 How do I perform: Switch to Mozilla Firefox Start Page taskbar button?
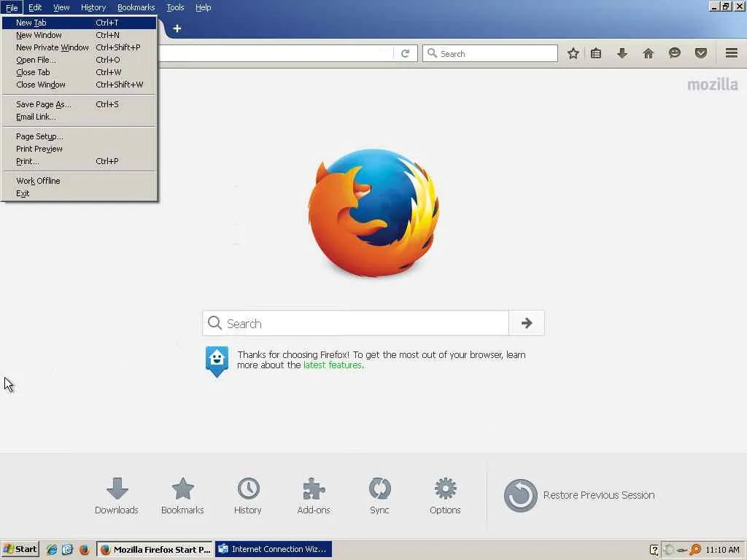pos(155,550)
